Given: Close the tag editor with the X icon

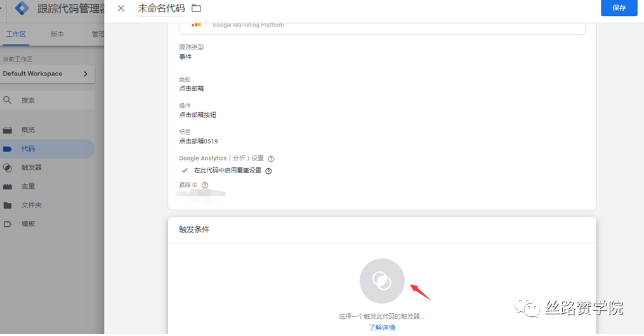Looking at the screenshot, I should pos(121,8).
